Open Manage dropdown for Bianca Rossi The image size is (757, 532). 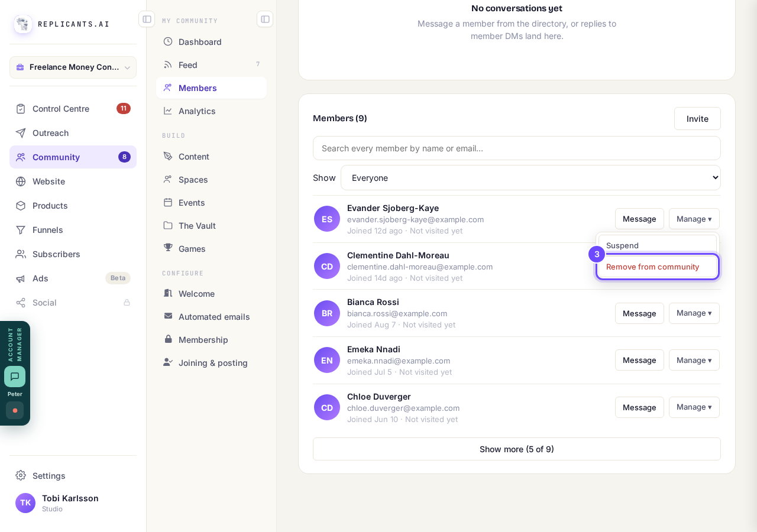[x=694, y=313]
